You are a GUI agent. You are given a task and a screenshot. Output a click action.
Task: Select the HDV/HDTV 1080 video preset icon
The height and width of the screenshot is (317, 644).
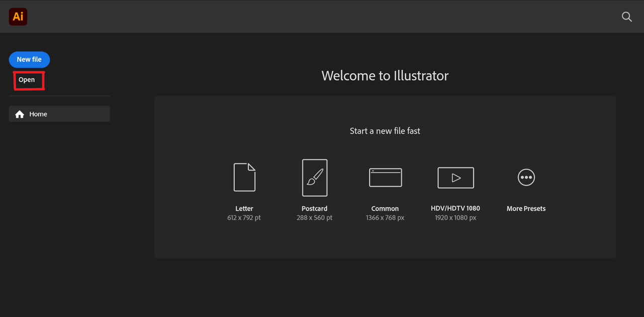coord(455,178)
